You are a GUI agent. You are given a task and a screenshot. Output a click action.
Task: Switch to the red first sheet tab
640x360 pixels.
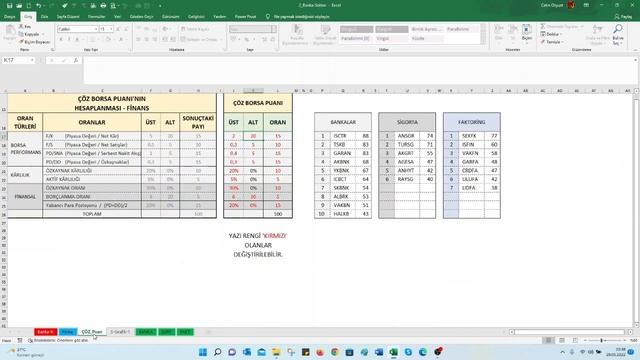45,332
